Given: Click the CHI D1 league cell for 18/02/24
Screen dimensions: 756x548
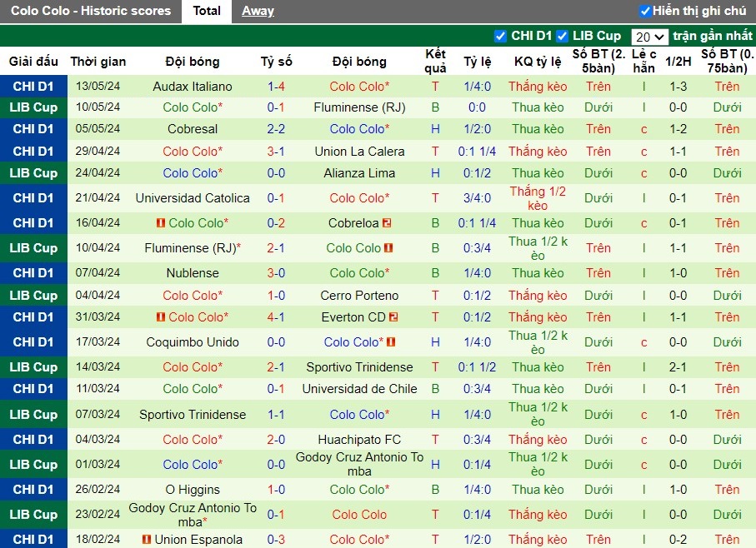Looking at the screenshot, I should 33,540.
